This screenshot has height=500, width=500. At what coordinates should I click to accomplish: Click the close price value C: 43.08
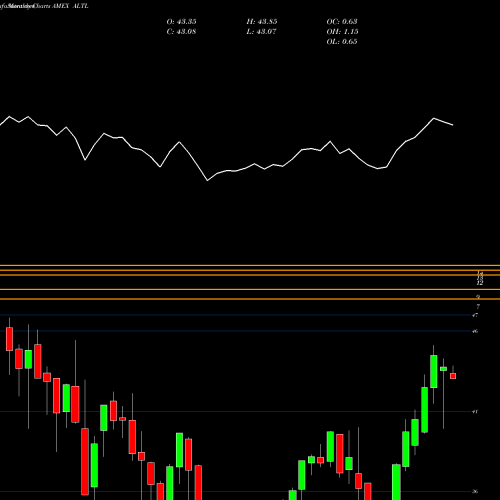tap(181, 32)
